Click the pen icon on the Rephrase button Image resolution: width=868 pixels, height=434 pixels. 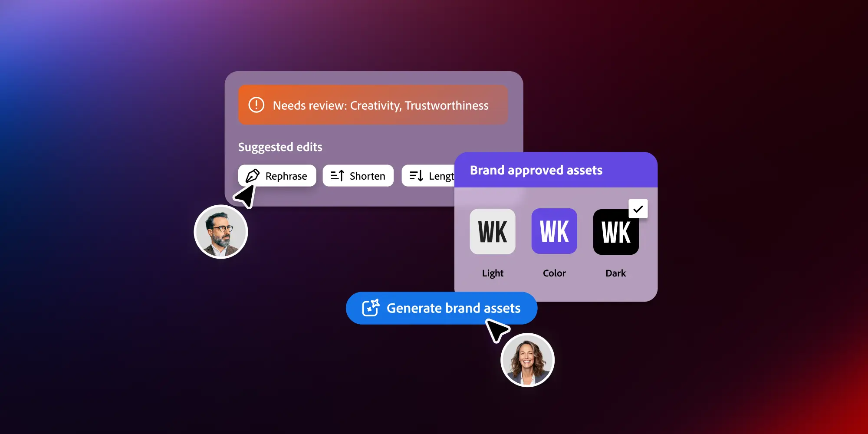tap(253, 176)
